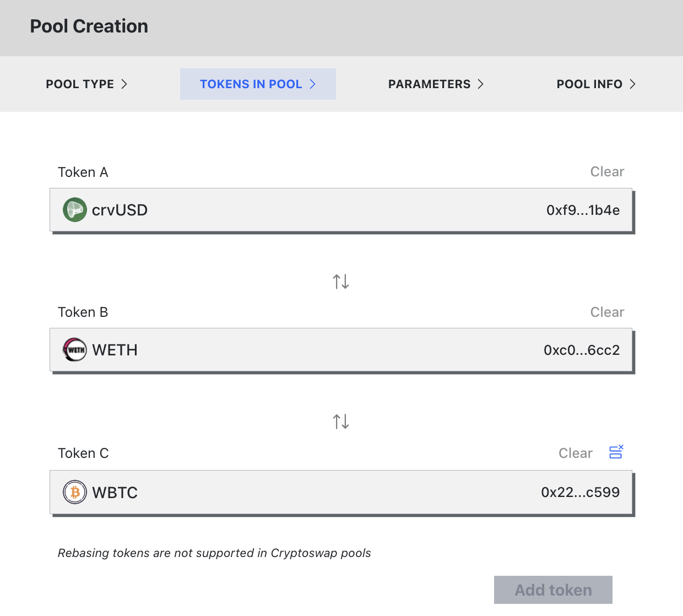Viewport: 683px width, 616px height.
Task: Switch to the PARAMETERS step
Action: pos(429,84)
